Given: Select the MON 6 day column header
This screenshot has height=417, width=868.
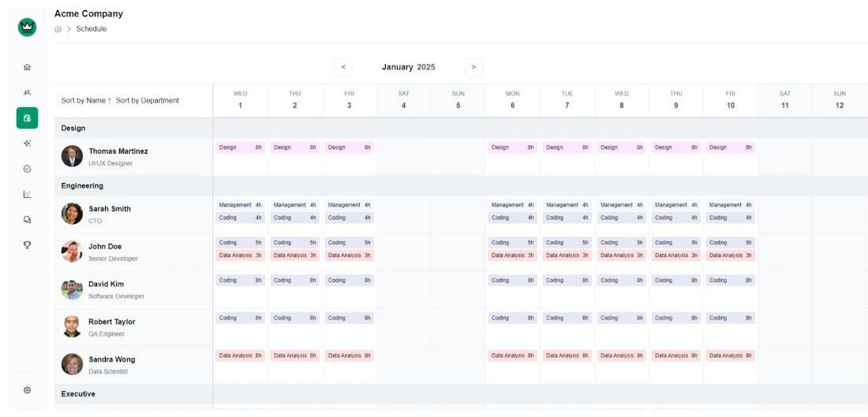Looking at the screenshot, I should (513, 99).
